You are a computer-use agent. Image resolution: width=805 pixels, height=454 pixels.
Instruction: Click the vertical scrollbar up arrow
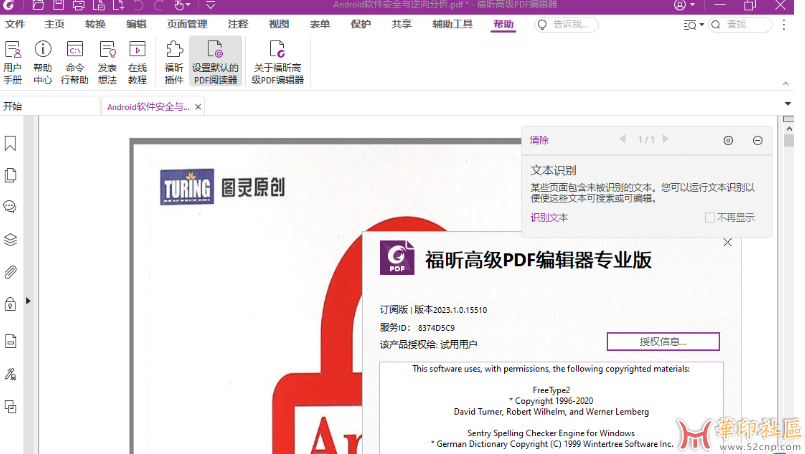tap(789, 129)
